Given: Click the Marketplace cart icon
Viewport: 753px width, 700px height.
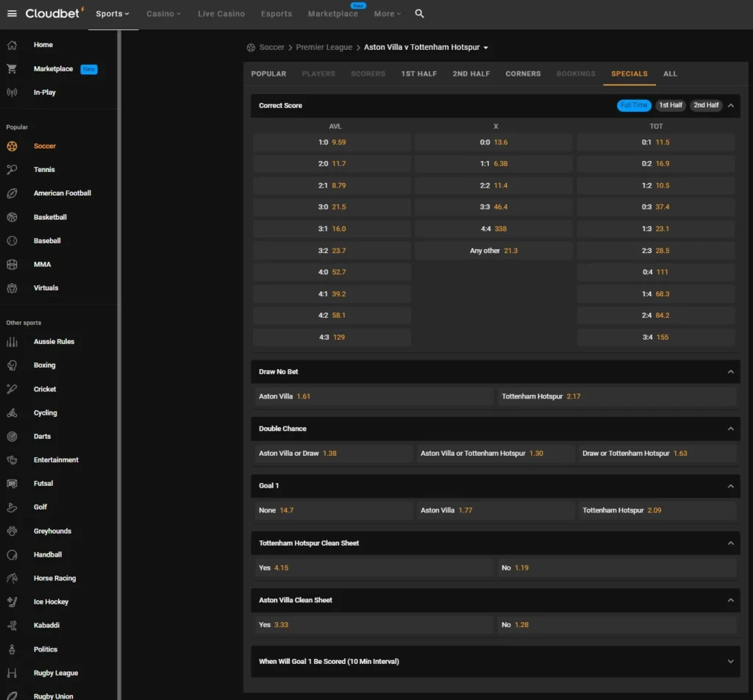Looking at the screenshot, I should click(12, 68).
